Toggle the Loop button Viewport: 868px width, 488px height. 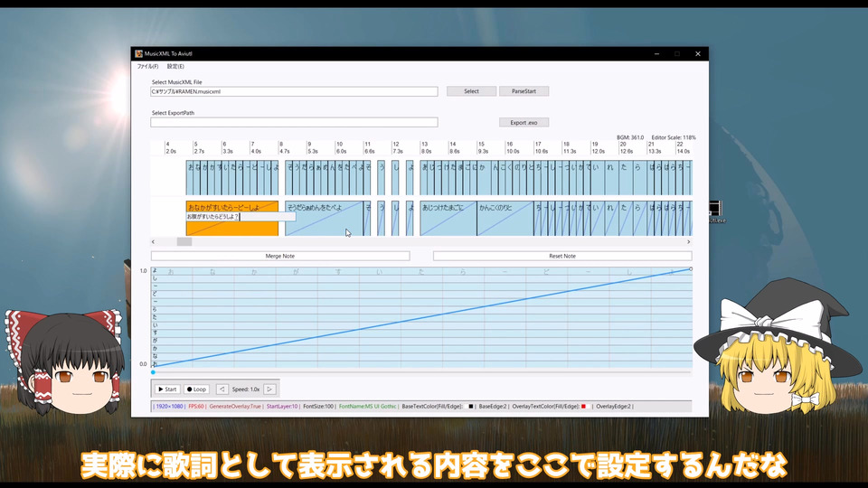(x=196, y=389)
